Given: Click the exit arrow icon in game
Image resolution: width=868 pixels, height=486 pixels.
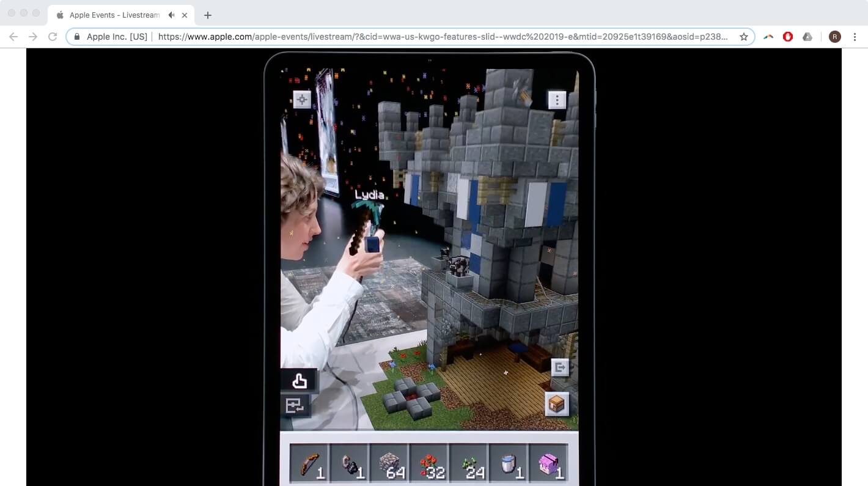Looking at the screenshot, I should (560, 367).
